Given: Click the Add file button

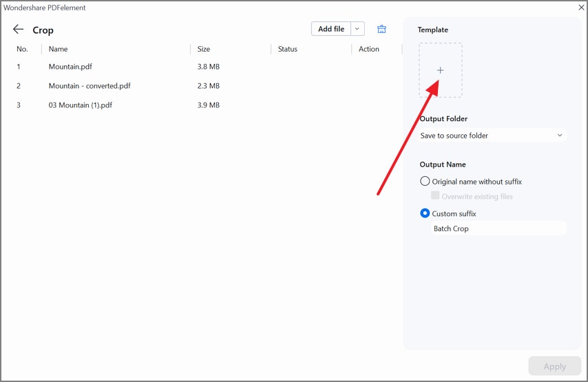Looking at the screenshot, I should [x=331, y=29].
